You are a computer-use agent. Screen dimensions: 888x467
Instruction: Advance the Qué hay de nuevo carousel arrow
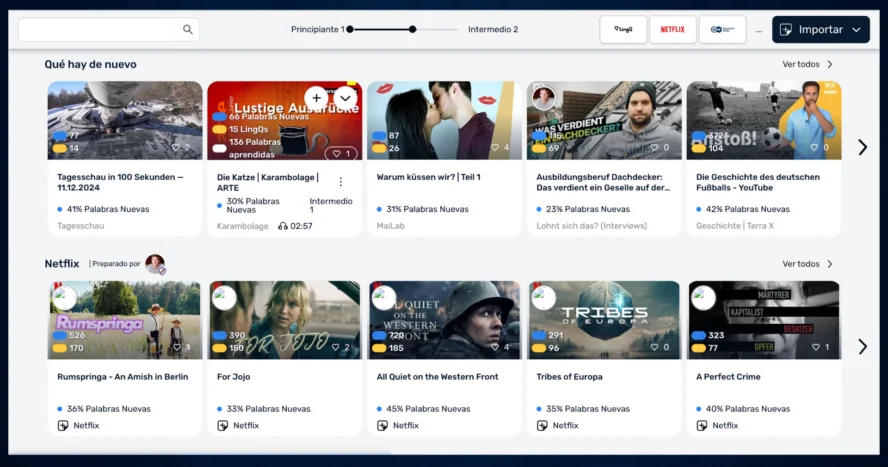tap(863, 147)
